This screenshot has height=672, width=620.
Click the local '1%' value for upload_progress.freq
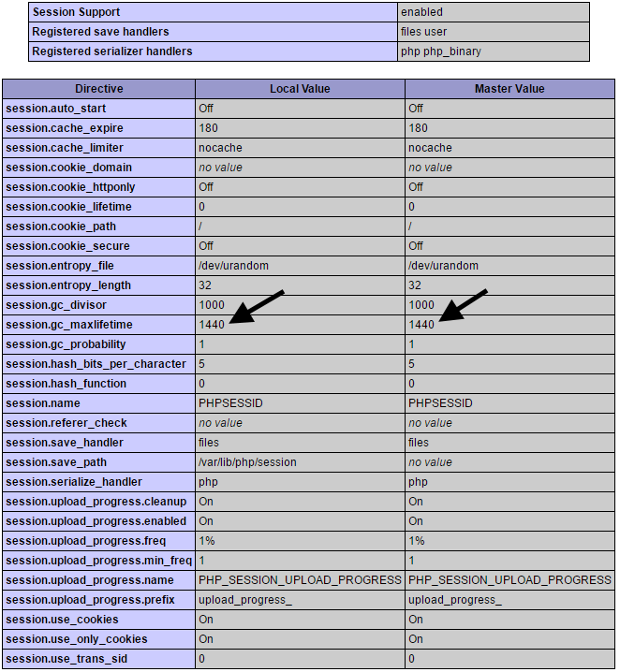click(207, 541)
